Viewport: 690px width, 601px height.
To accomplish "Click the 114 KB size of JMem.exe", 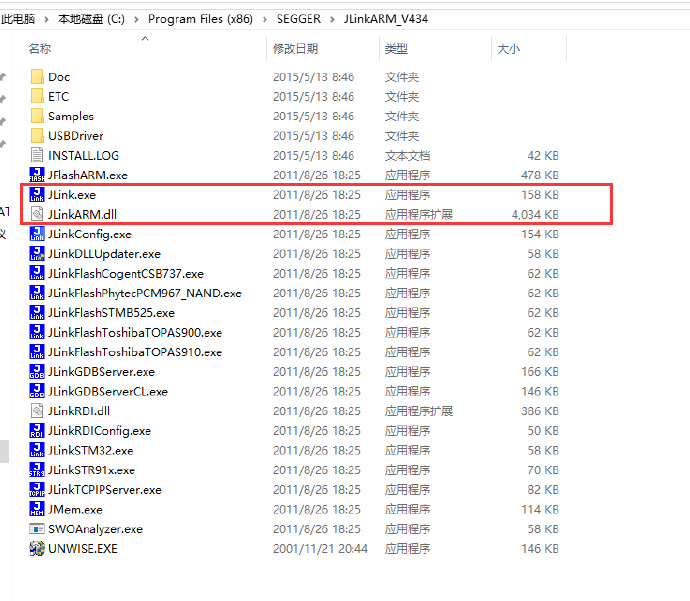I will click(540, 509).
